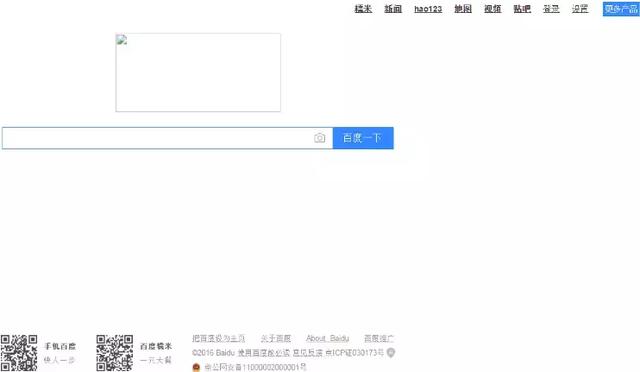Click the 京ICP证030173号 text
This screenshot has height=372, width=640.
coord(354,352)
